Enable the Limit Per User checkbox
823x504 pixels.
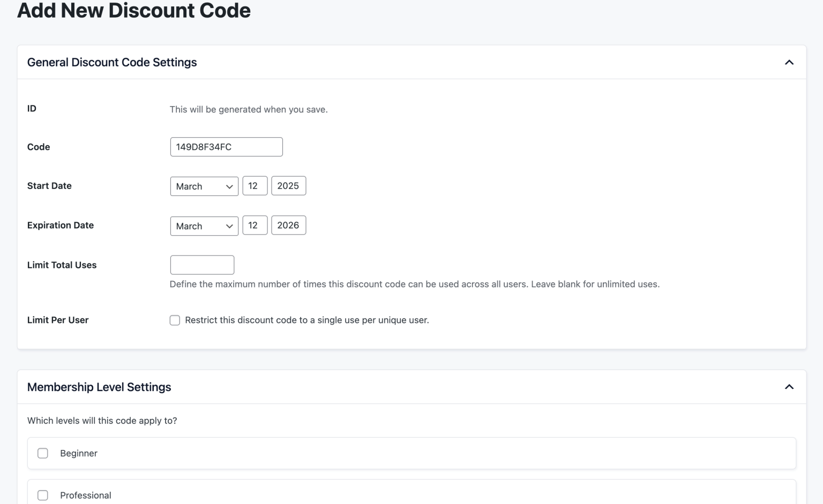(175, 320)
